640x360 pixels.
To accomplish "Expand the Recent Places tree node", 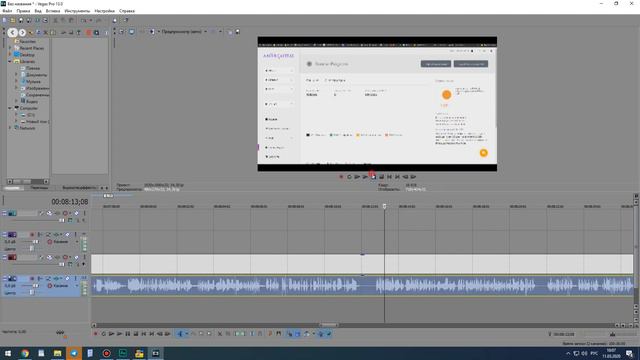I will (11, 48).
